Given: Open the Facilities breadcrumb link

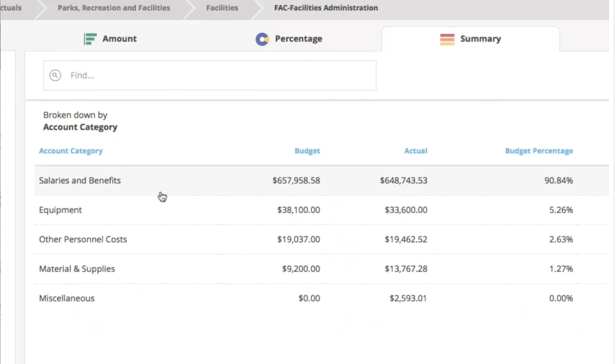Looking at the screenshot, I should pyautogui.click(x=222, y=8).
